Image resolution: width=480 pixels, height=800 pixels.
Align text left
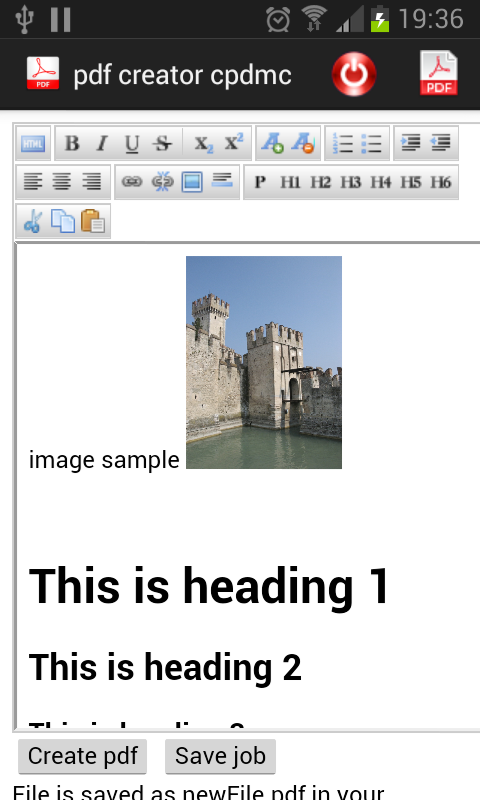coord(33,182)
